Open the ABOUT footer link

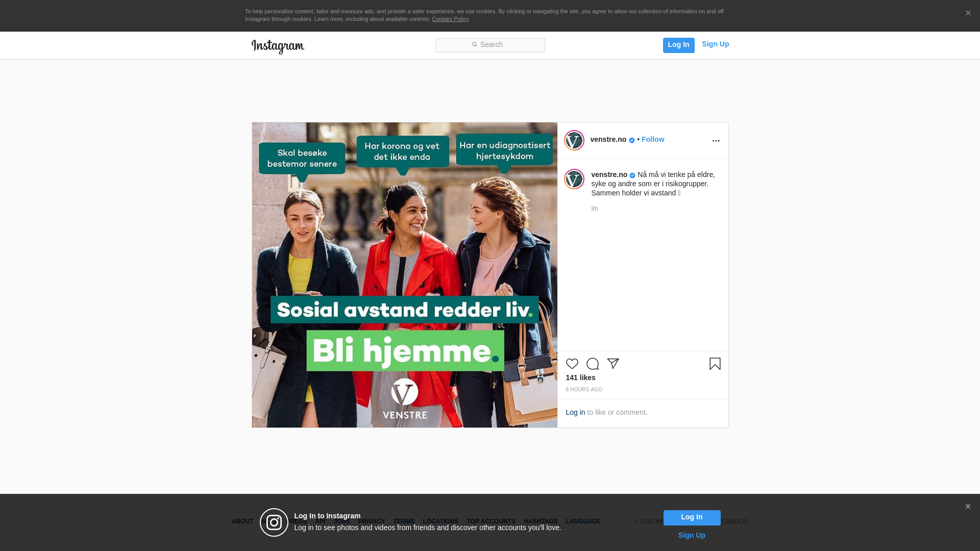coord(242,522)
